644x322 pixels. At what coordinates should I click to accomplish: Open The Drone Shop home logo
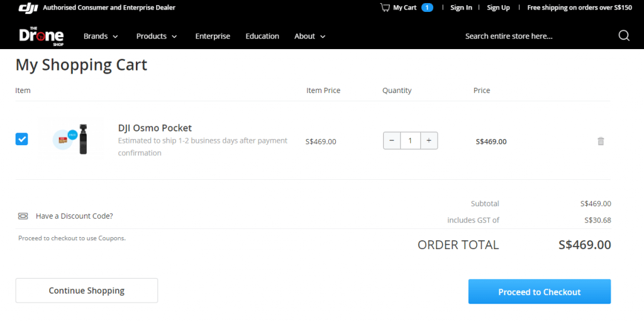41,36
